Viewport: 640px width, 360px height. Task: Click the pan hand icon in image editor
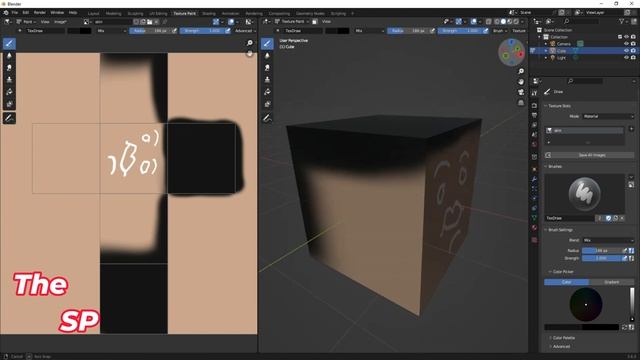coord(250,53)
